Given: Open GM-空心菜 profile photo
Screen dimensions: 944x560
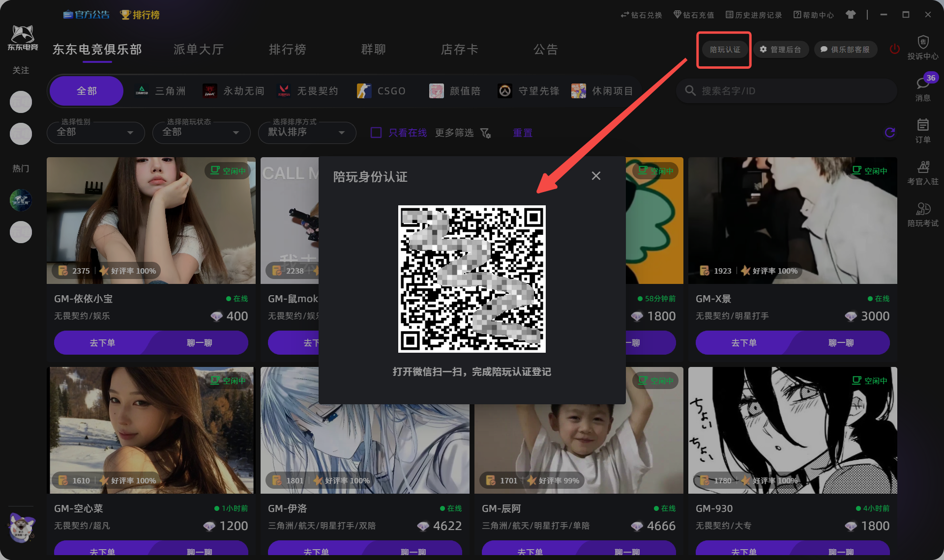Looking at the screenshot, I should click(x=151, y=430).
